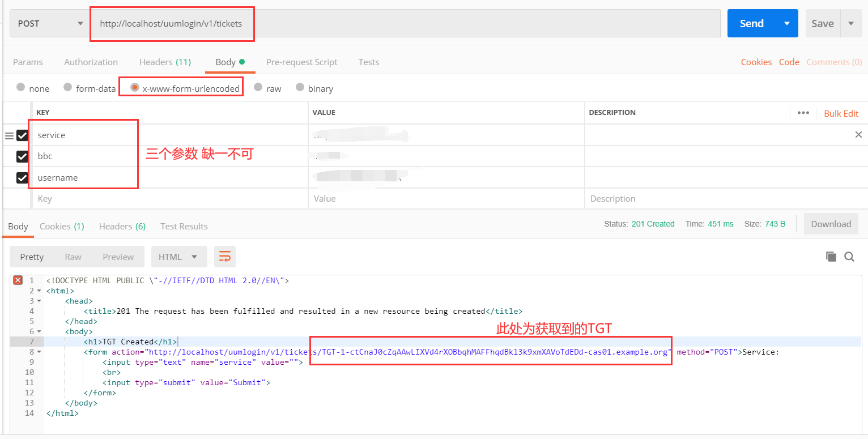
Task: Click the TGT-1 ticket URL text
Action: (495, 352)
